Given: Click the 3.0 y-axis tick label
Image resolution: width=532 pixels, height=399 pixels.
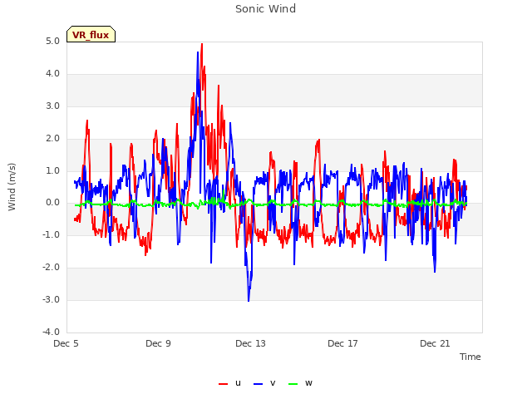Looking at the screenshot, I should click(x=52, y=106).
